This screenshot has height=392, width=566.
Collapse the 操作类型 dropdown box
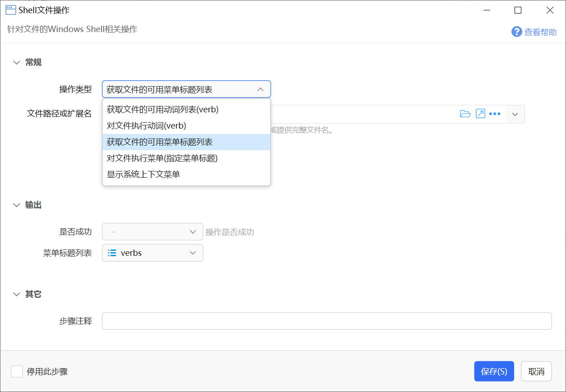[x=186, y=89]
